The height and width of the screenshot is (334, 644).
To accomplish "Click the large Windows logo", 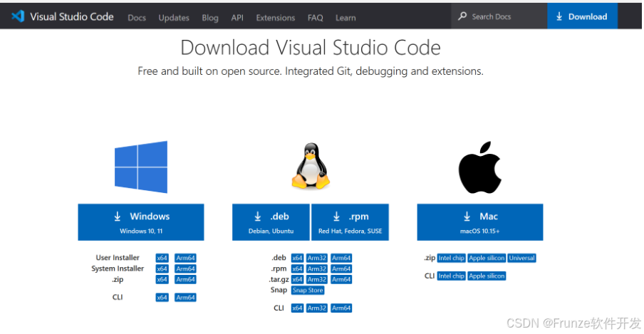I will coord(141,167).
